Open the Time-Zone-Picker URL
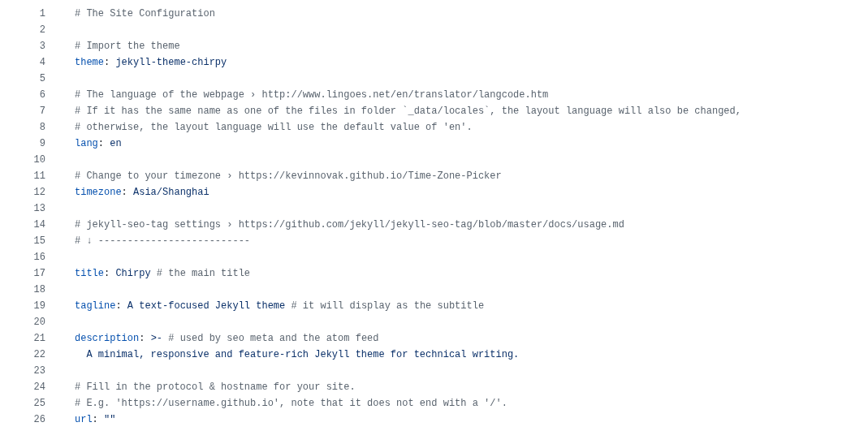The image size is (868, 431). point(369,176)
